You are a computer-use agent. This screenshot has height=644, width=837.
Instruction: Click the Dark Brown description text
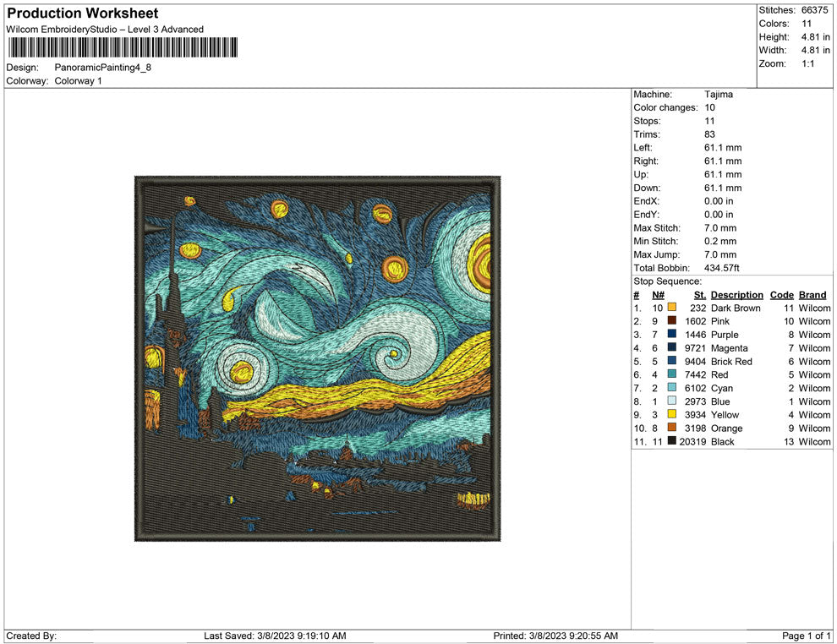pos(736,308)
